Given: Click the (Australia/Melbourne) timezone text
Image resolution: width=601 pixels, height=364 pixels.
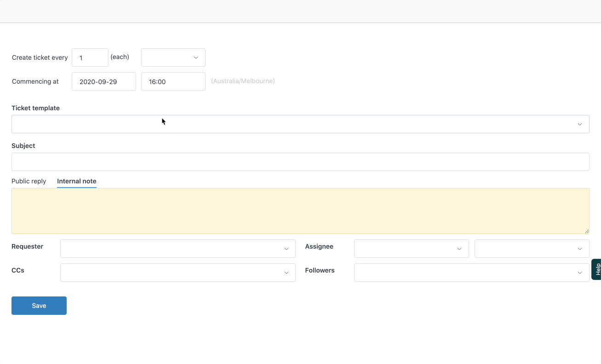Looking at the screenshot, I should click(x=243, y=81).
